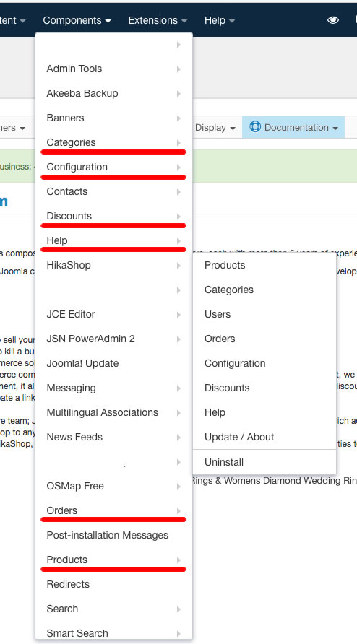Select JSN PowerAdmin 2 menu entry
357x644 pixels.
[113, 339]
